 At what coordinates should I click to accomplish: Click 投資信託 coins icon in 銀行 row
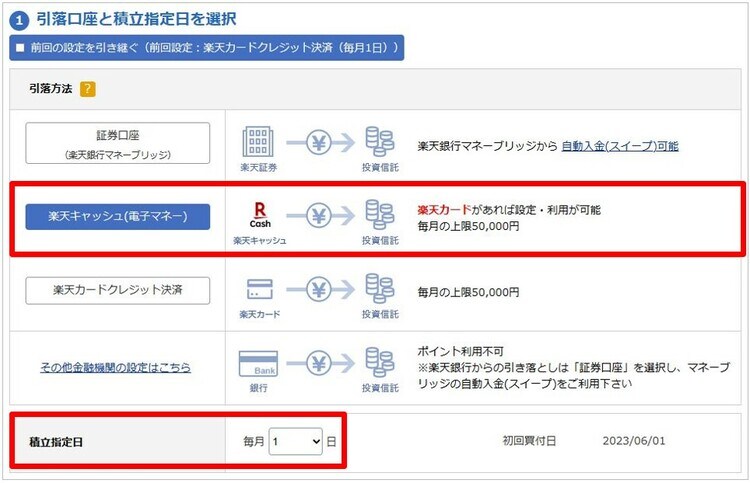tap(380, 362)
